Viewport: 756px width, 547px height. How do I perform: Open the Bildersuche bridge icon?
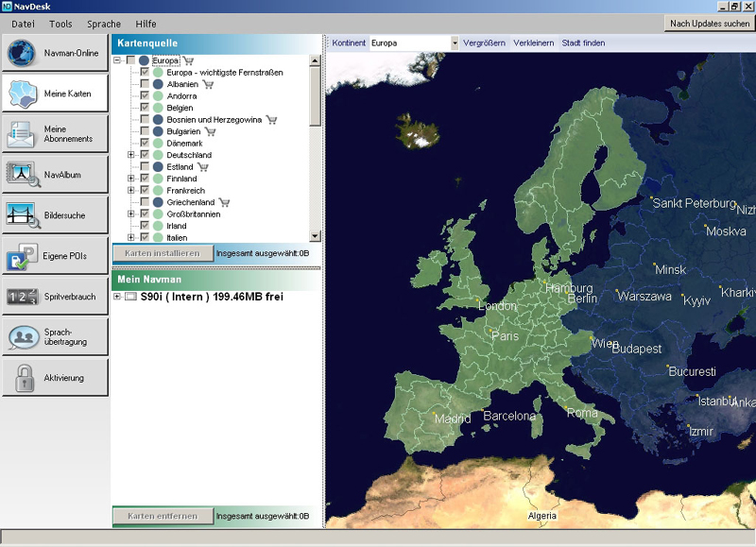point(21,215)
